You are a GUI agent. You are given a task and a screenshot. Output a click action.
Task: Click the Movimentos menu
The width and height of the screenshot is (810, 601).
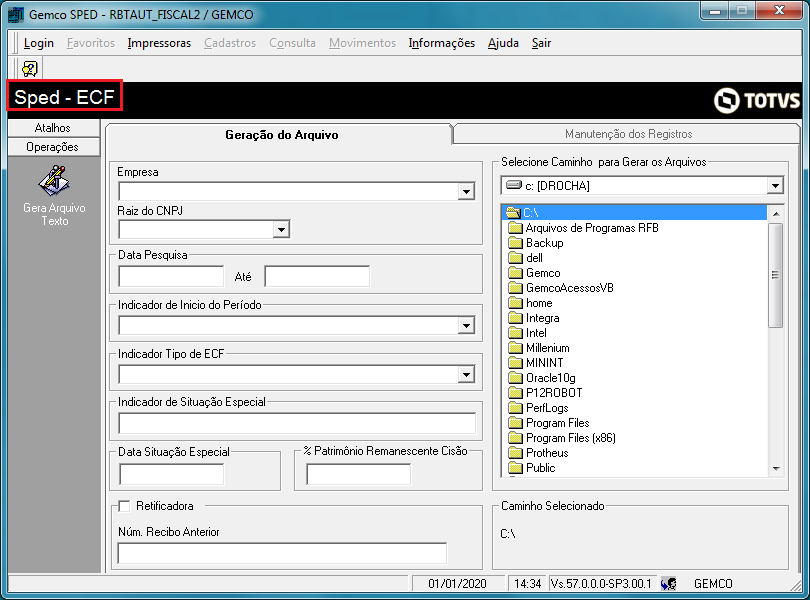click(x=362, y=43)
